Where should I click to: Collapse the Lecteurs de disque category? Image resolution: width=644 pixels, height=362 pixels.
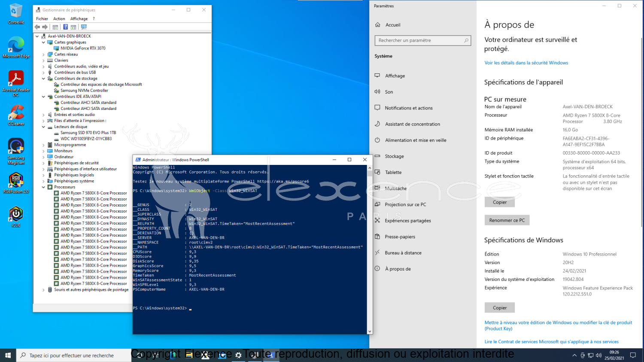pos(43,127)
